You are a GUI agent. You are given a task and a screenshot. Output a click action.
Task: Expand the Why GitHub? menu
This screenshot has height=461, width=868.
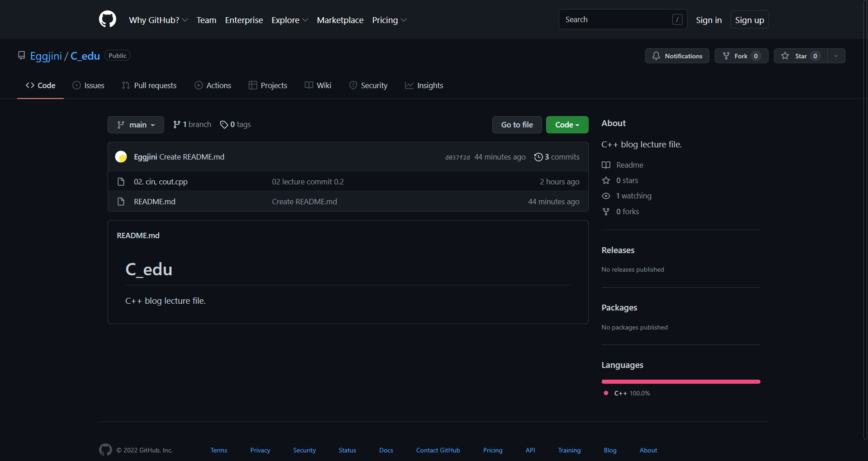click(x=158, y=20)
